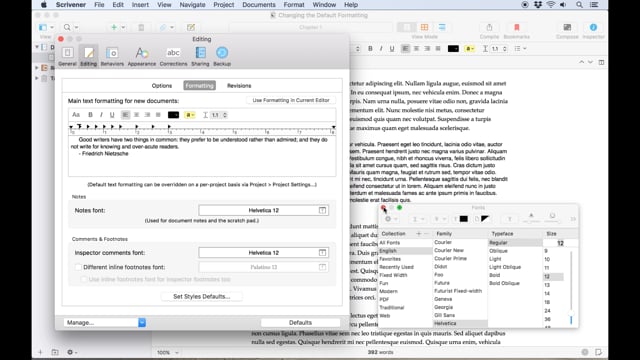Screen dimensions: 640x360
Task: Open the Appearance preferences pane
Action: pyautogui.click(x=142, y=56)
